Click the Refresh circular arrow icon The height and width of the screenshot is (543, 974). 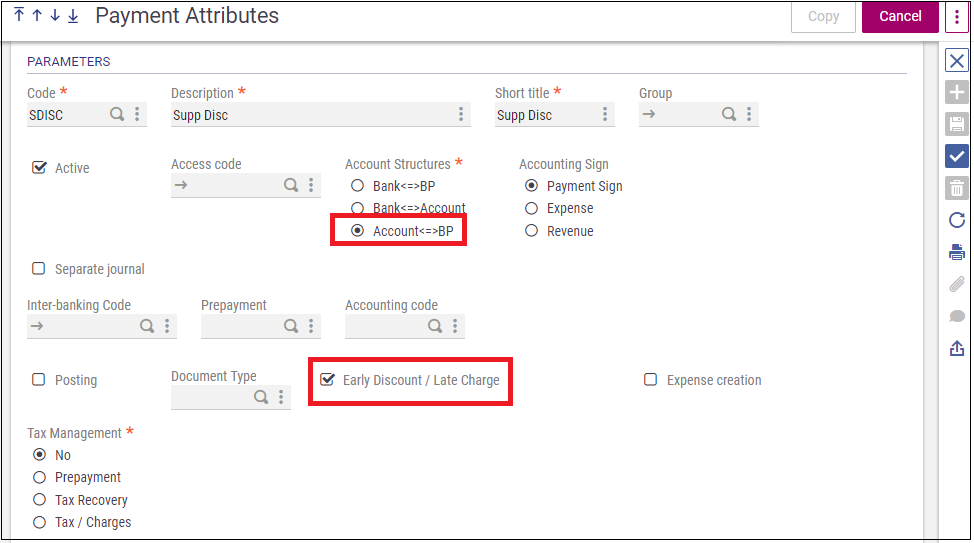click(x=957, y=220)
